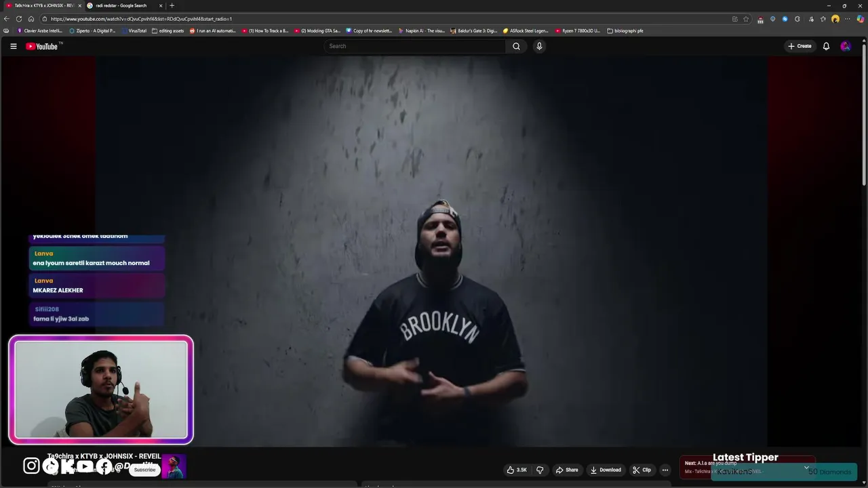Download the video
Viewport: 868px width, 488px height.
point(606,470)
